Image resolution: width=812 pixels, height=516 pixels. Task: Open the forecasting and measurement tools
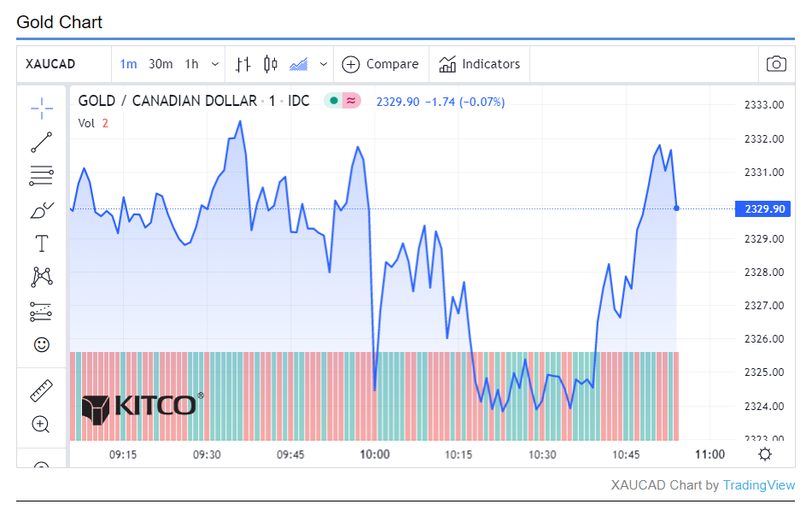coord(41,311)
